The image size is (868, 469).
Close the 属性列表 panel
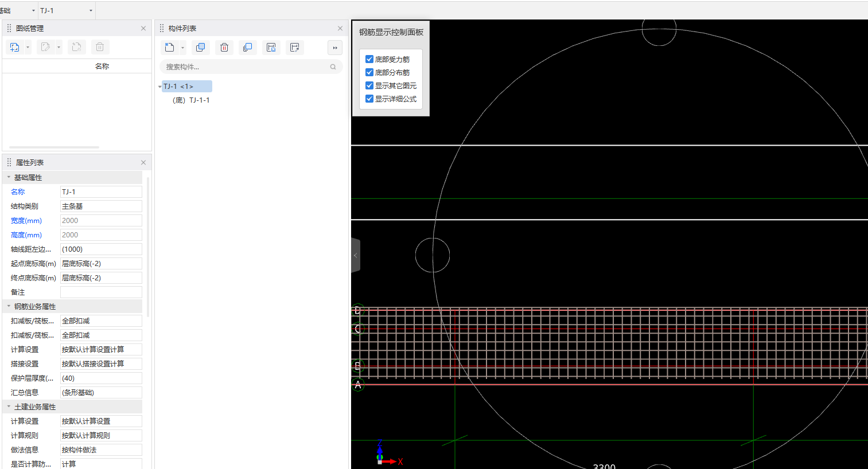pyautogui.click(x=143, y=162)
